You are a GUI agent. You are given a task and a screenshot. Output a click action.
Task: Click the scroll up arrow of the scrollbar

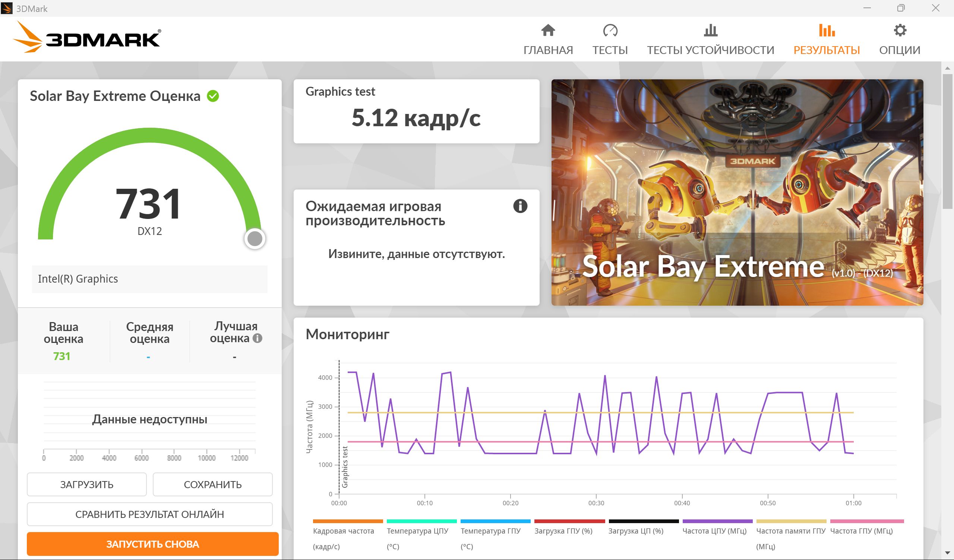(x=947, y=68)
